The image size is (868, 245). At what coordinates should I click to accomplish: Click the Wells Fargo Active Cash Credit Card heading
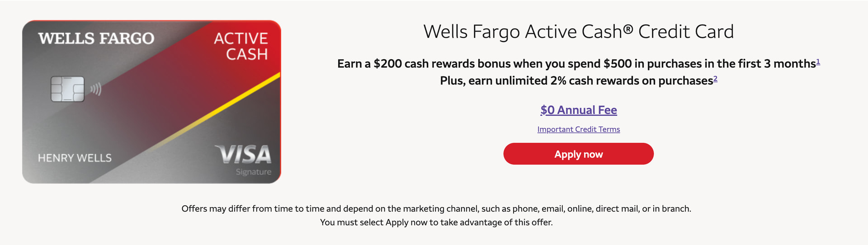(x=578, y=32)
